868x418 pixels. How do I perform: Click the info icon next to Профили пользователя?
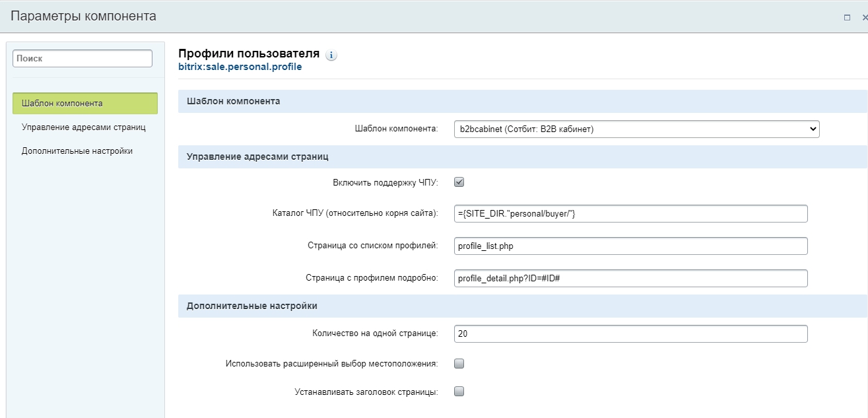331,55
